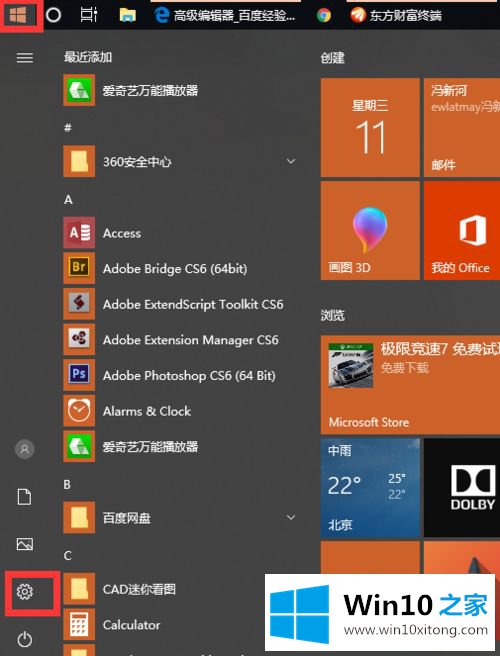
Task: Click the Alarms & Clock label
Action: coord(147,411)
